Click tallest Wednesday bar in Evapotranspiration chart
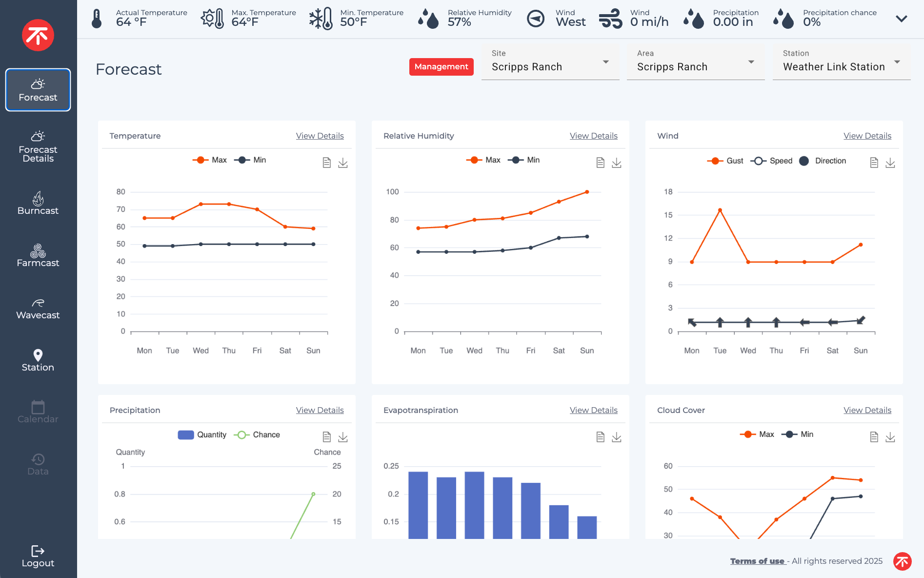Screen dimensions: 924x578 (474, 505)
